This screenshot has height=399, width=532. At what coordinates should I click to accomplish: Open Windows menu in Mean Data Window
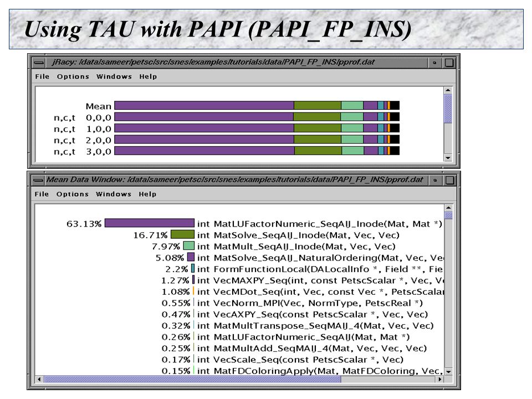tap(113, 194)
